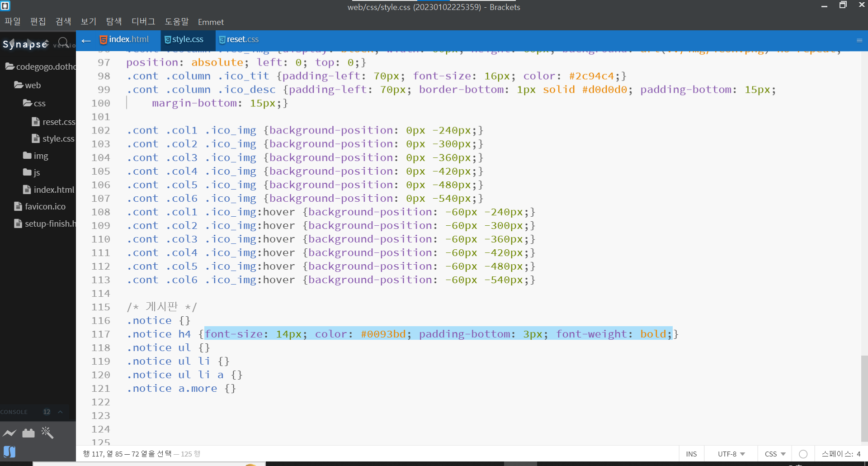This screenshot has height=466, width=868.
Task: Click the CSS3 icon on the reset.css tab
Action: click(222, 40)
